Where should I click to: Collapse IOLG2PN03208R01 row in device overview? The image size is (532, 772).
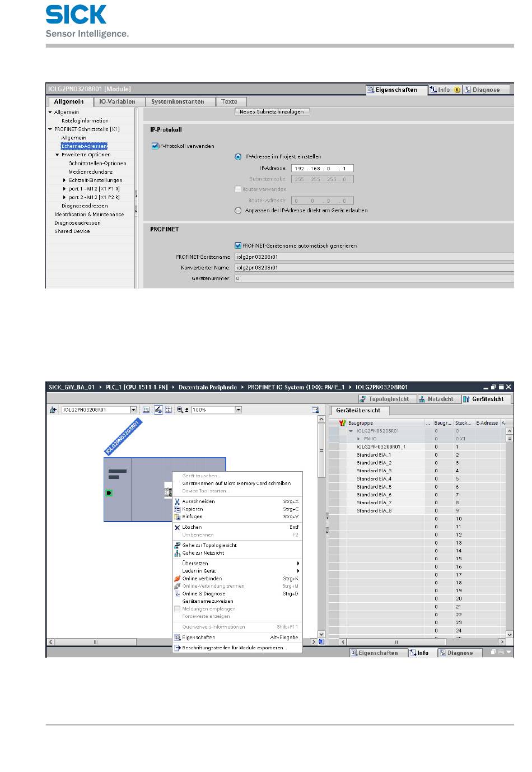pyautogui.click(x=351, y=431)
